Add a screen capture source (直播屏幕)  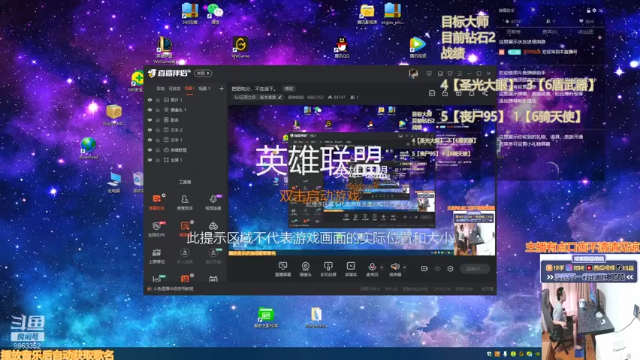click(282, 269)
